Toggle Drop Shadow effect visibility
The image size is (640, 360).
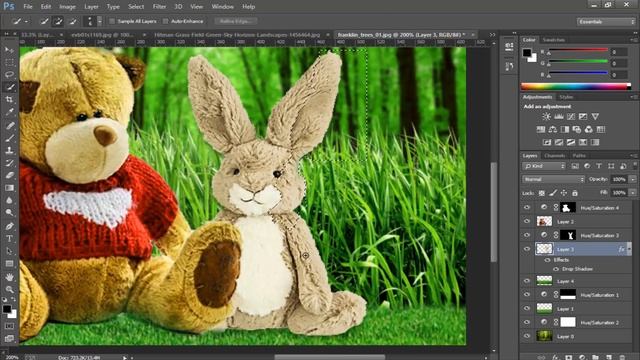pyautogui.click(x=556, y=269)
